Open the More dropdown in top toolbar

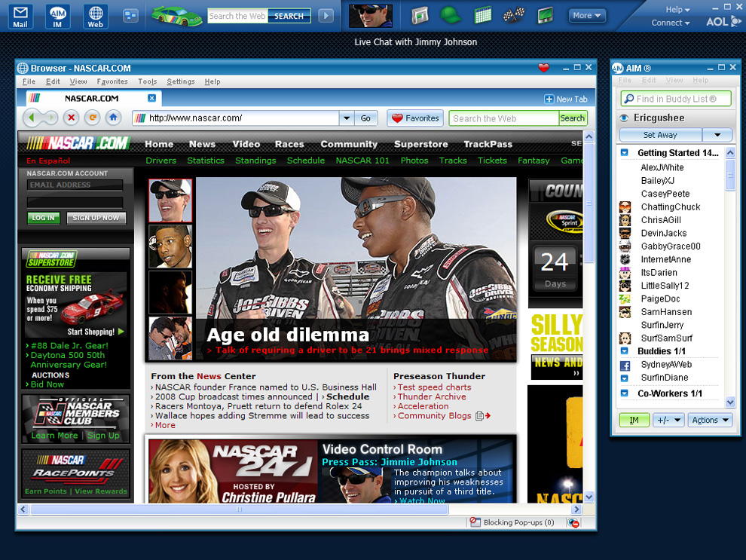[x=587, y=15]
